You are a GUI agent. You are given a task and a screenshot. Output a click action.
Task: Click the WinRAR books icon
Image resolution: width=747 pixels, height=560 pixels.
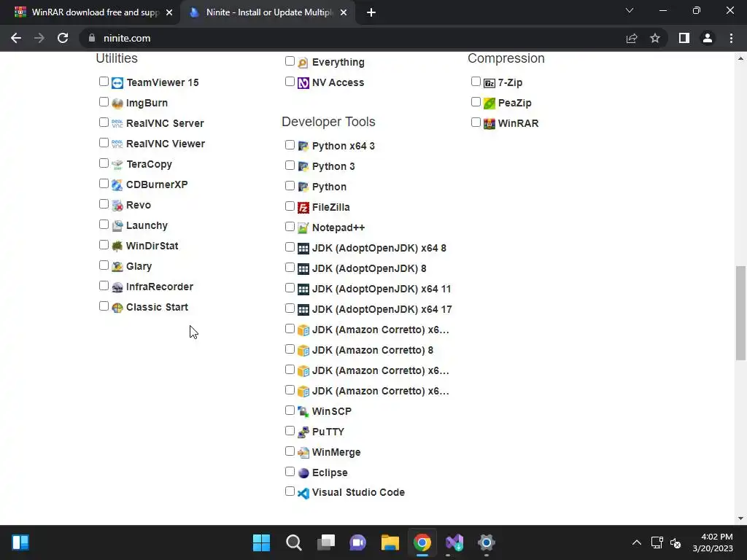tap(489, 124)
